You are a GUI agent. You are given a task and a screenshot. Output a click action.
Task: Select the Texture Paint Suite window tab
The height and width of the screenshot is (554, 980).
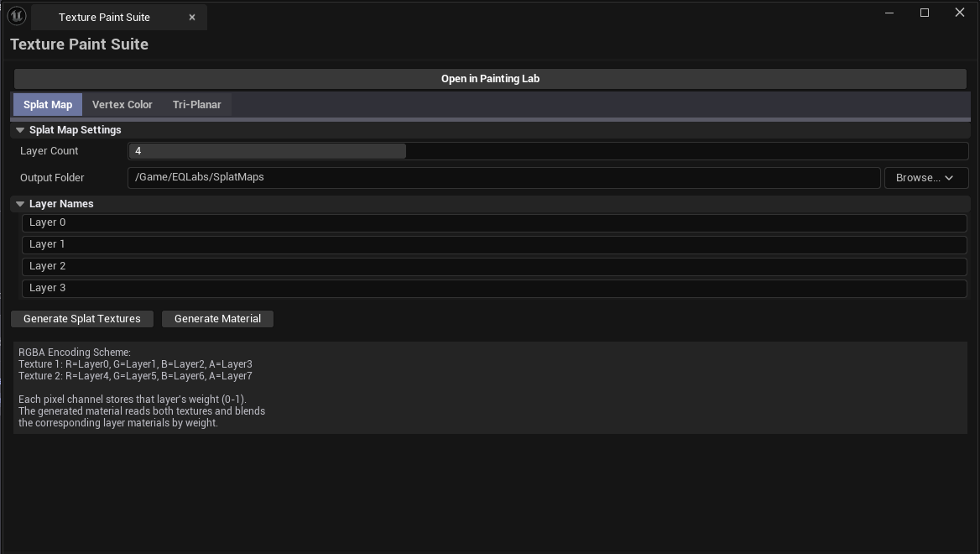click(119, 18)
